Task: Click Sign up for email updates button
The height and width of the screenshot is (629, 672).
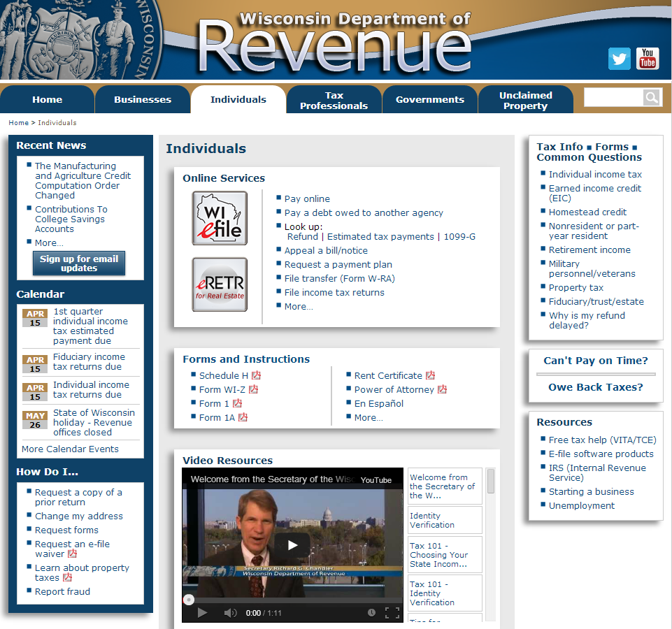Action: [79, 263]
